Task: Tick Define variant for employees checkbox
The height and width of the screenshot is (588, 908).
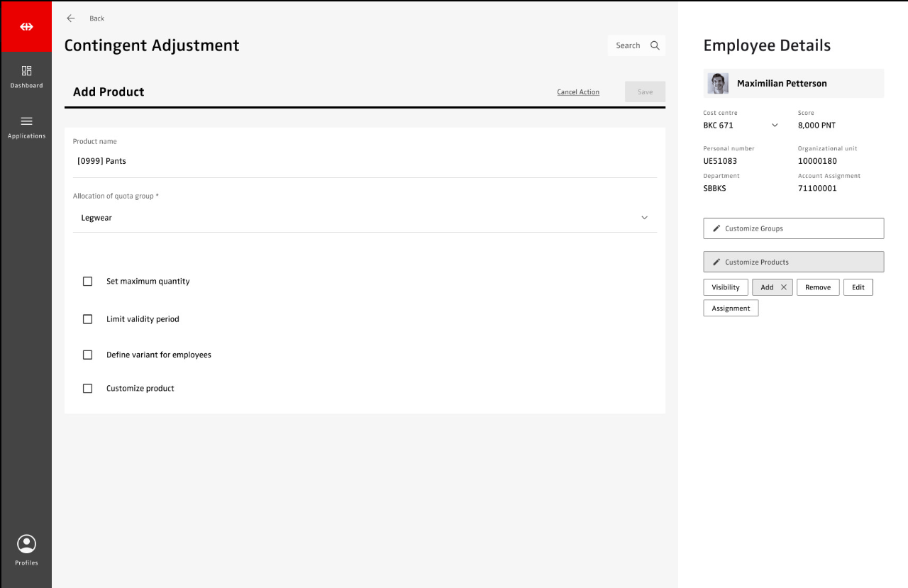Action: point(88,355)
